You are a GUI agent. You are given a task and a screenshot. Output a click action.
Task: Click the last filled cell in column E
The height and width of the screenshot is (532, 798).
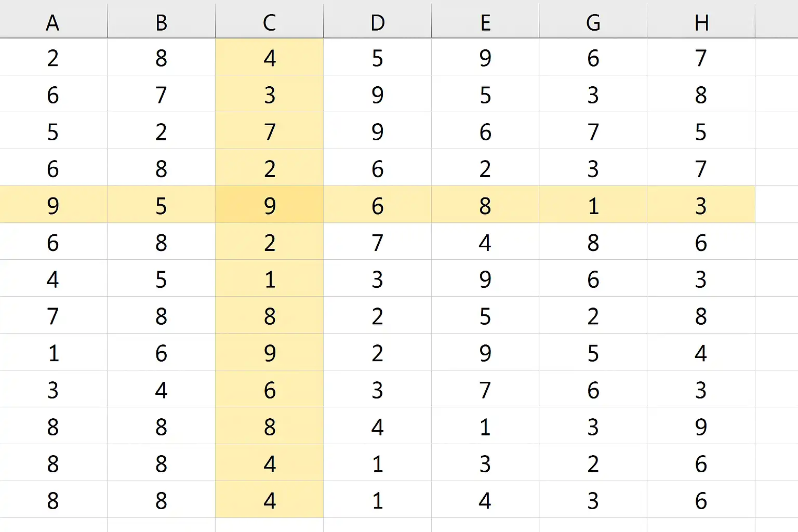485,501
